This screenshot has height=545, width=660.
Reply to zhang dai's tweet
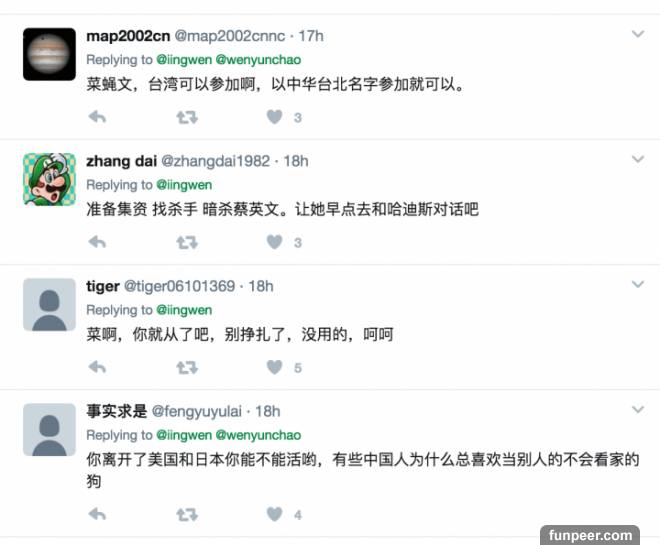pos(97,242)
